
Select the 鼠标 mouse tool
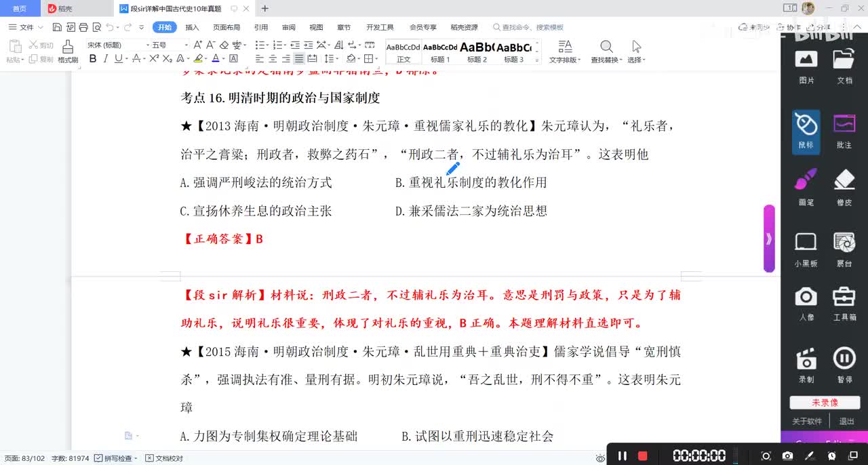806,131
